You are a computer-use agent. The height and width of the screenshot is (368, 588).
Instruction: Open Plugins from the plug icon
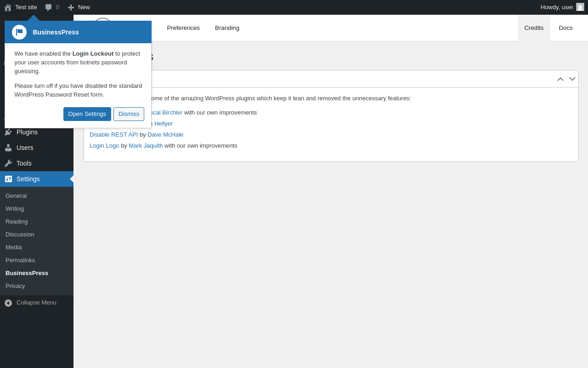click(8, 132)
